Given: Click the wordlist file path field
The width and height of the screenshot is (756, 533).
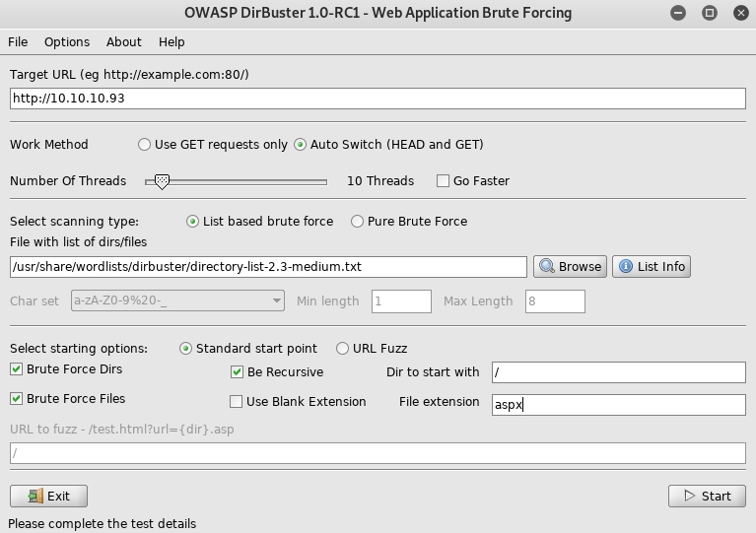Looking at the screenshot, I should tap(268, 266).
